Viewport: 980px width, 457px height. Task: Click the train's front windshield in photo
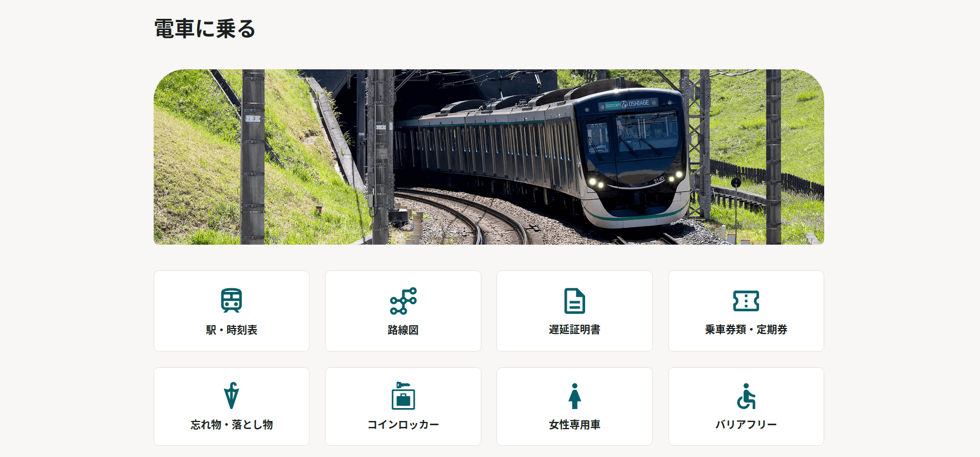646,134
